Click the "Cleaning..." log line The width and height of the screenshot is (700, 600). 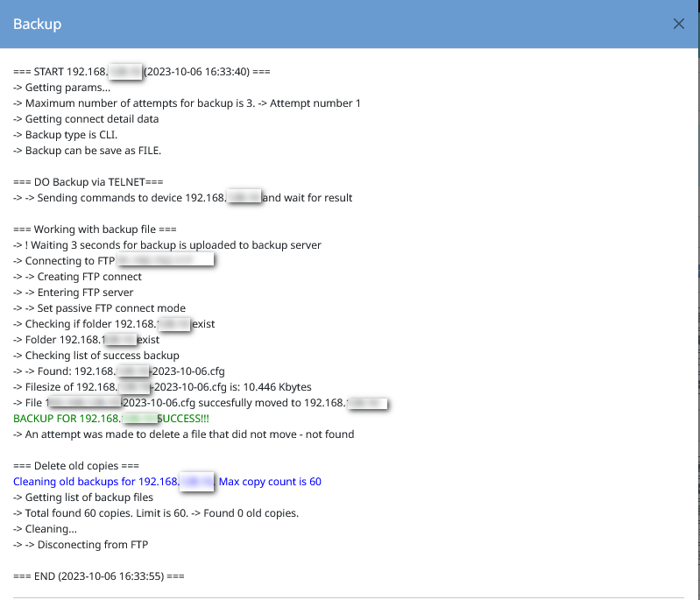pos(45,529)
